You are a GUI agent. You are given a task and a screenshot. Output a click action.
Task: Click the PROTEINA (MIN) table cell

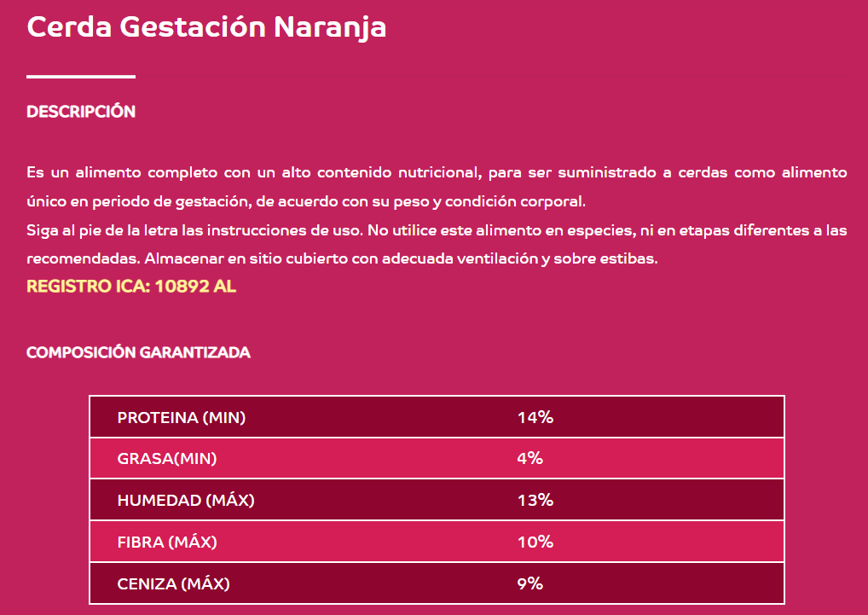click(x=182, y=417)
